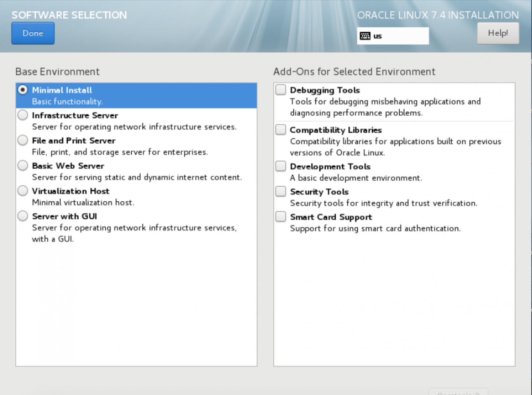Choose Virtualization Host radio button
532x395 pixels.
pyautogui.click(x=23, y=191)
